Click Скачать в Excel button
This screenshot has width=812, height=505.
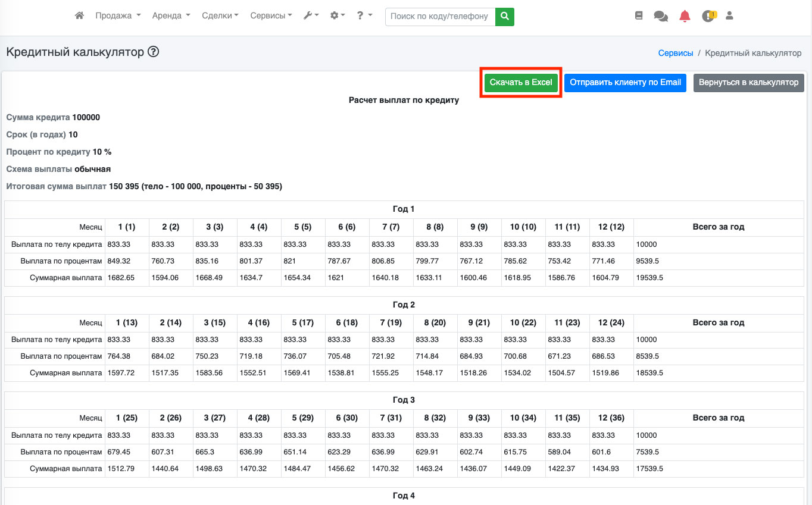(x=521, y=83)
